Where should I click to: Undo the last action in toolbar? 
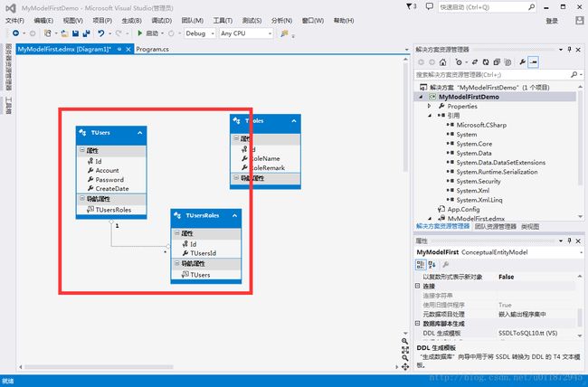click(x=101, y=33)
